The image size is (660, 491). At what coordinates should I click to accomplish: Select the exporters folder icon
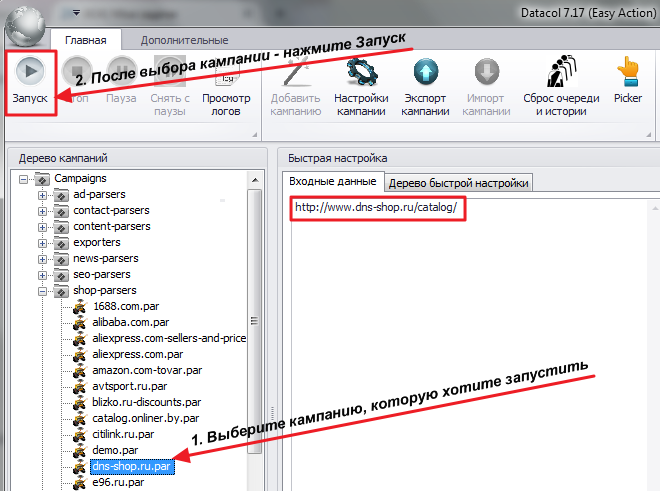(x=61, y=243)
